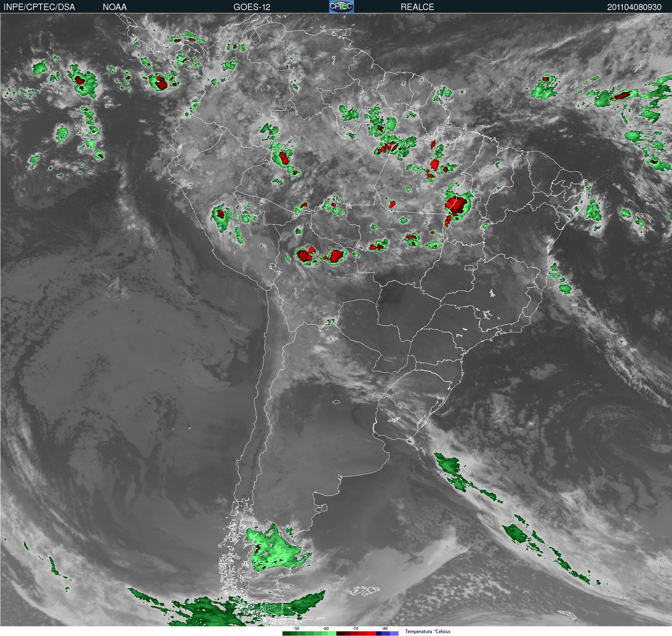Viewport: 672px width, 636px height.
Task: Pick the darkest green legend swatch
Action: (287, 633)
